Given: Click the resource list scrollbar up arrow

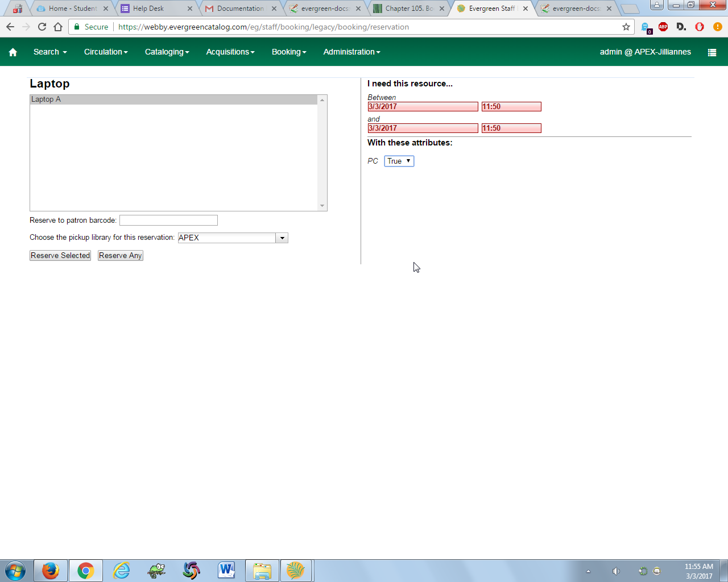Looking at the screenshot, I should [322, 100].
